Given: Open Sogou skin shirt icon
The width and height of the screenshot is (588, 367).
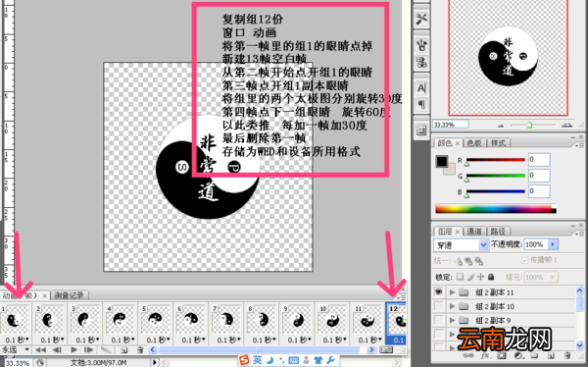Looking at the screenshot, I should tap(318, 361).
